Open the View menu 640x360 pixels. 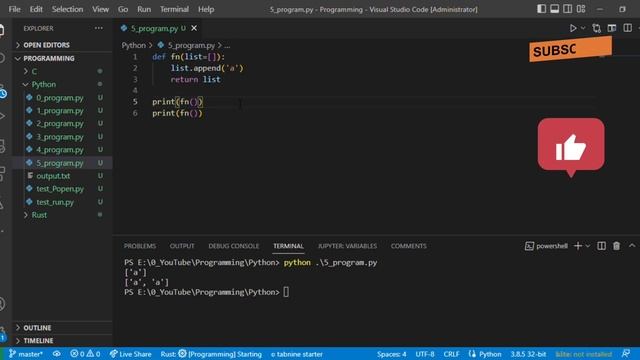[100, 9]
